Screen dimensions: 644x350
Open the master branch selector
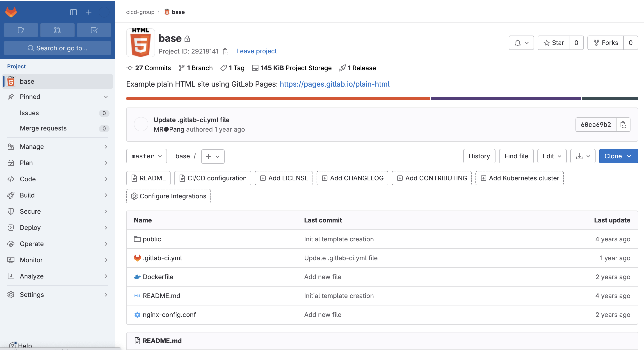[x=146, y=156]
